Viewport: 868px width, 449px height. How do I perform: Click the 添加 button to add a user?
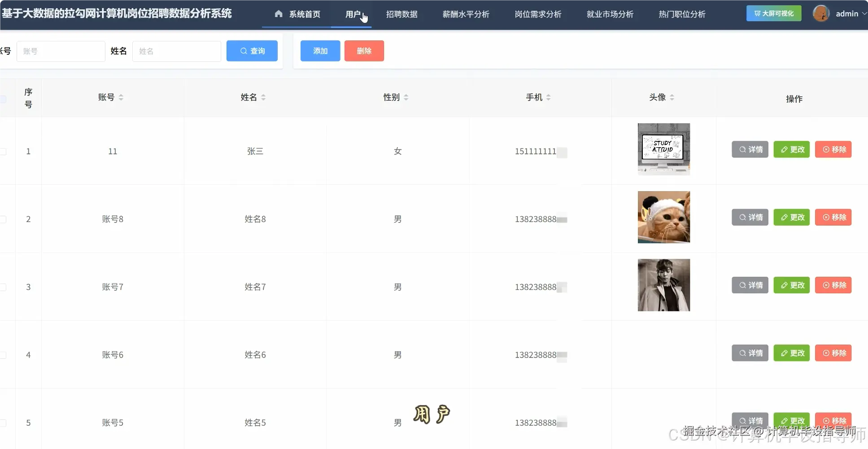[x=320, y=51]
